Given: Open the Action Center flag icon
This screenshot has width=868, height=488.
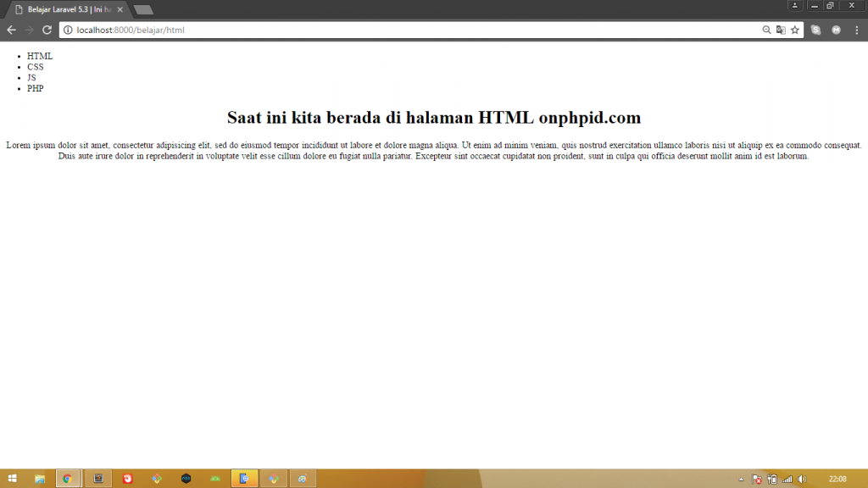Looking at the screenshot, I should click(x=757, y=480).
